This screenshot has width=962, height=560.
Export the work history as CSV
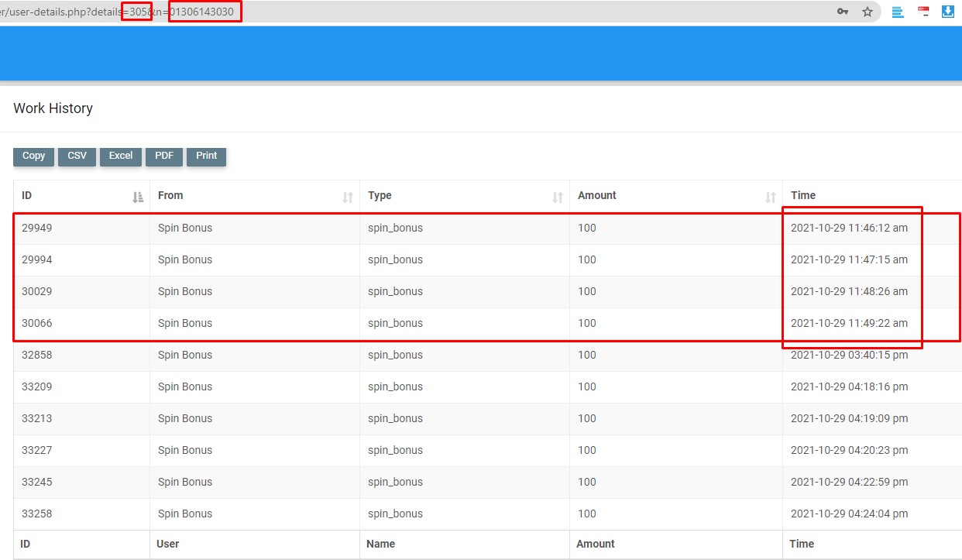coord(77,156)
